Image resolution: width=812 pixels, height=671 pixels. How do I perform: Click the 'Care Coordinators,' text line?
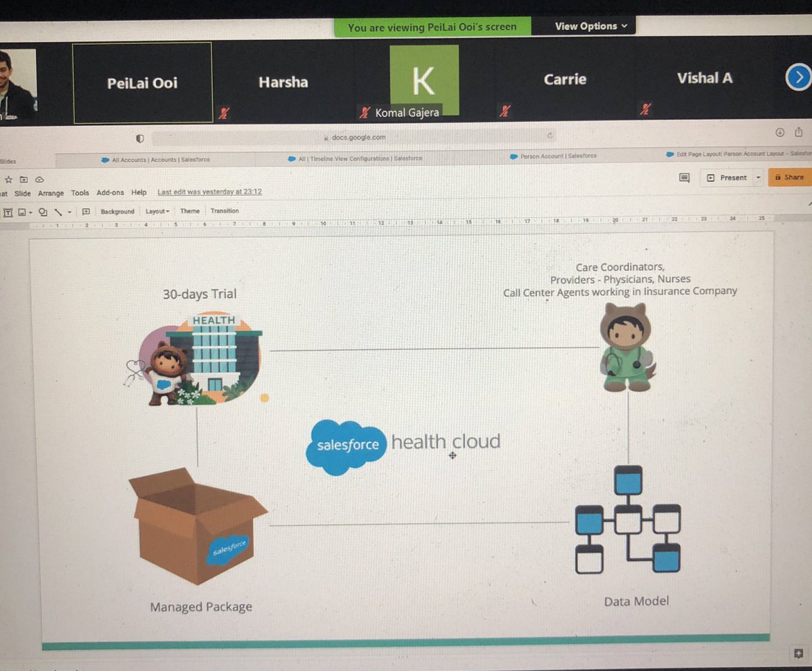coord(620,267)
